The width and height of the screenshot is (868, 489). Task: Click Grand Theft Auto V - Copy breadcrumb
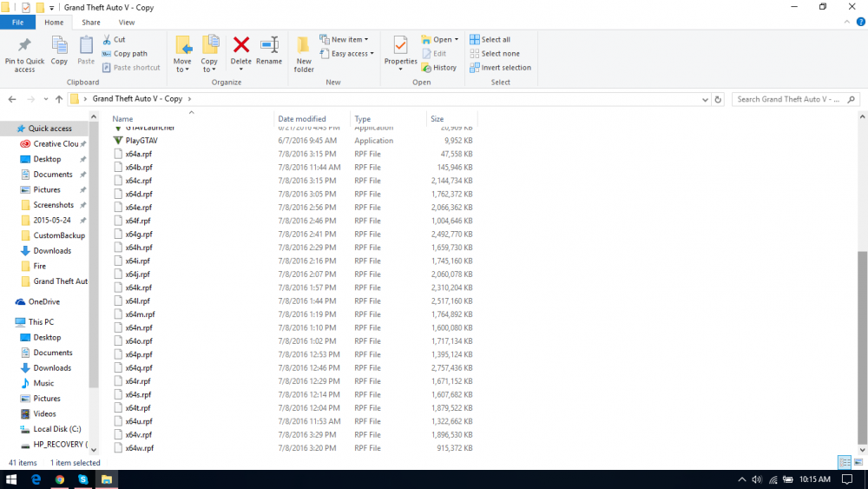[x=137, y=98]
